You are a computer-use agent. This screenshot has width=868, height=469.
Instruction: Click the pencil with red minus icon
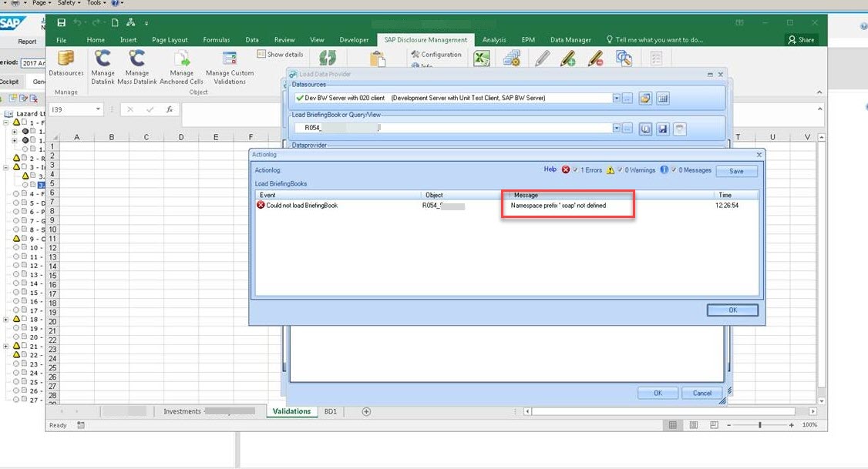pos(596,58)
